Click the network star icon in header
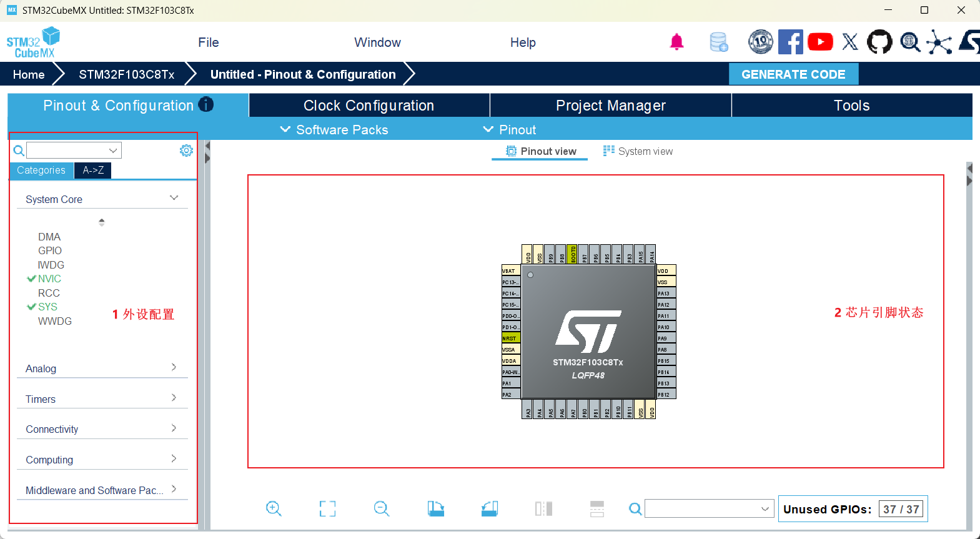The width and height of the screenshot is (980, 539). click(939, 42)
